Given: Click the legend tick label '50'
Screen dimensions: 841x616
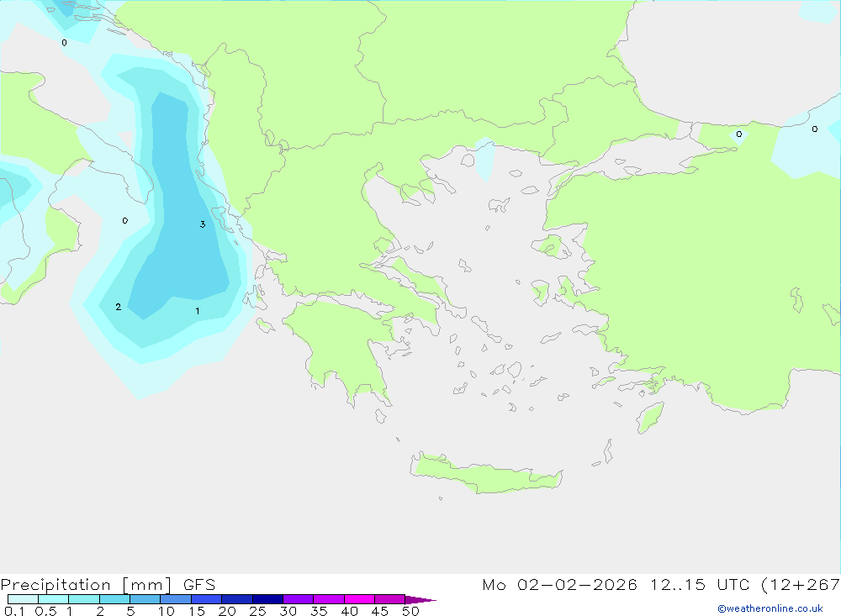Looking at the screenshot, I should [410, 611].
